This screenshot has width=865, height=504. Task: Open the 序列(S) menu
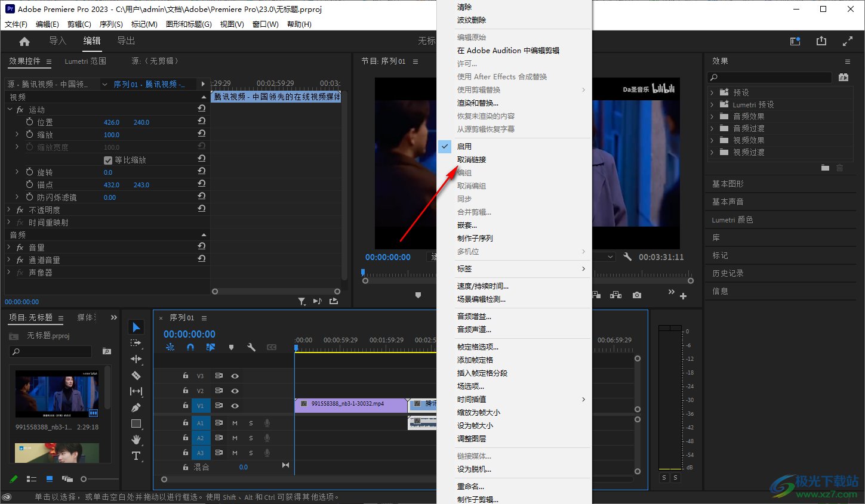coord(111,24)
